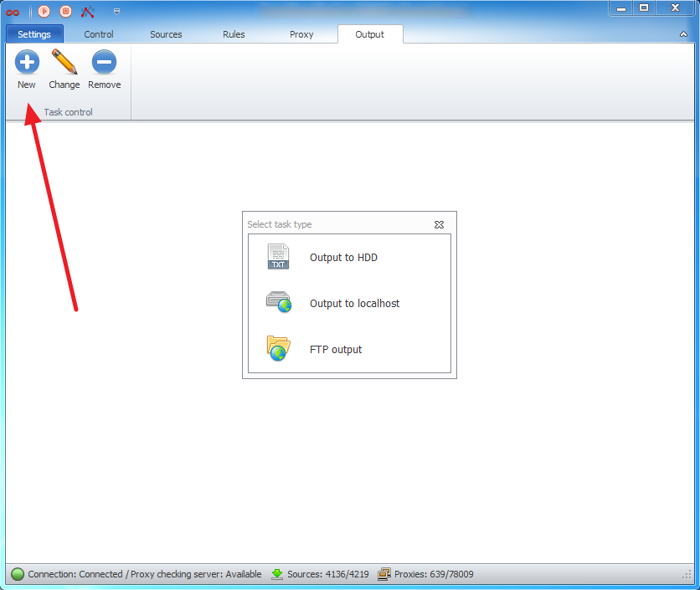Start with the play icon in title bar

[x=44, y=11]
